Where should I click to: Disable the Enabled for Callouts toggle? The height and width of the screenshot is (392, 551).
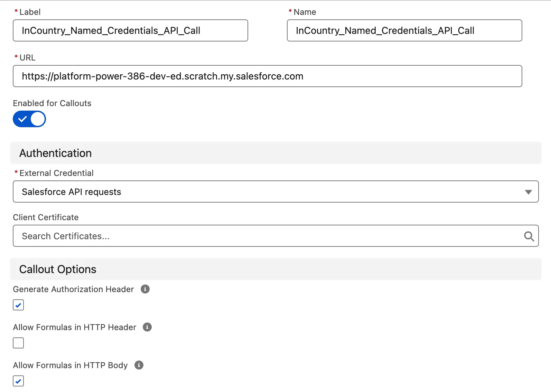click(29, 119)
